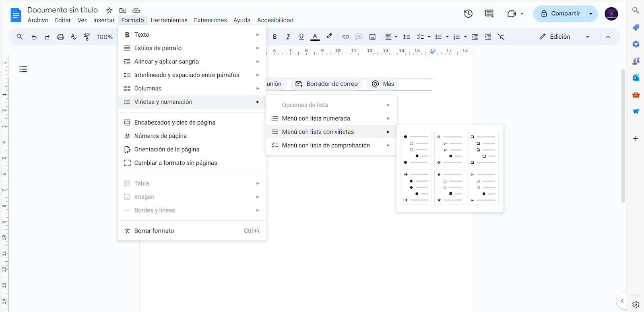Print the document
The image size is (644, 312).
click(x=60, y=37)
